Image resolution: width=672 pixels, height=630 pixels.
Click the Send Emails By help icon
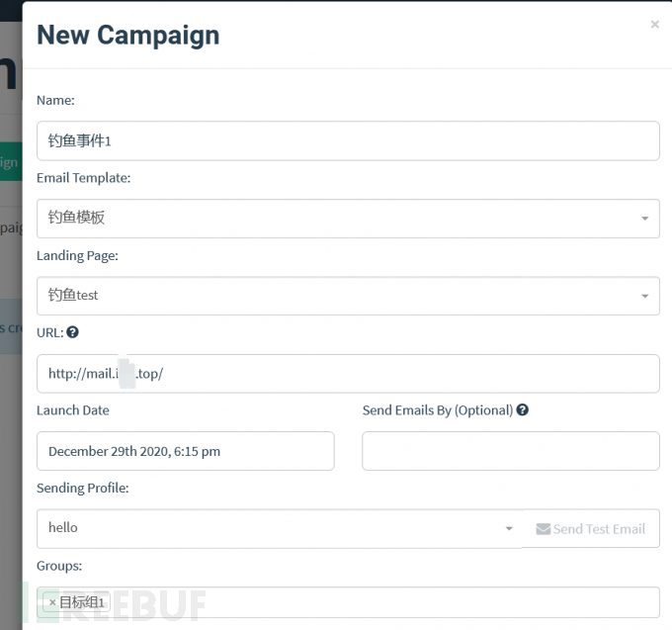pos(522,410)
